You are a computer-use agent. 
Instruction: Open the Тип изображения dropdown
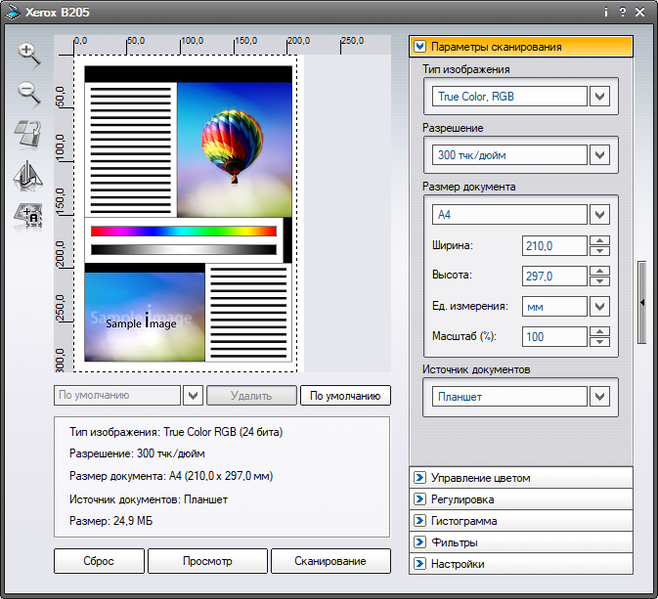click(x=599, y=97)
